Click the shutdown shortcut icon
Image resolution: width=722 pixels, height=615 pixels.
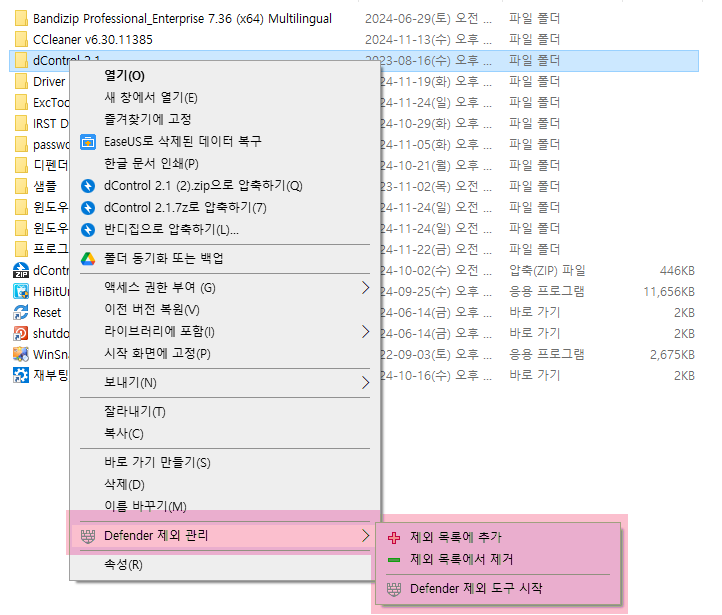pyautogui.click(x=21, y=333)
